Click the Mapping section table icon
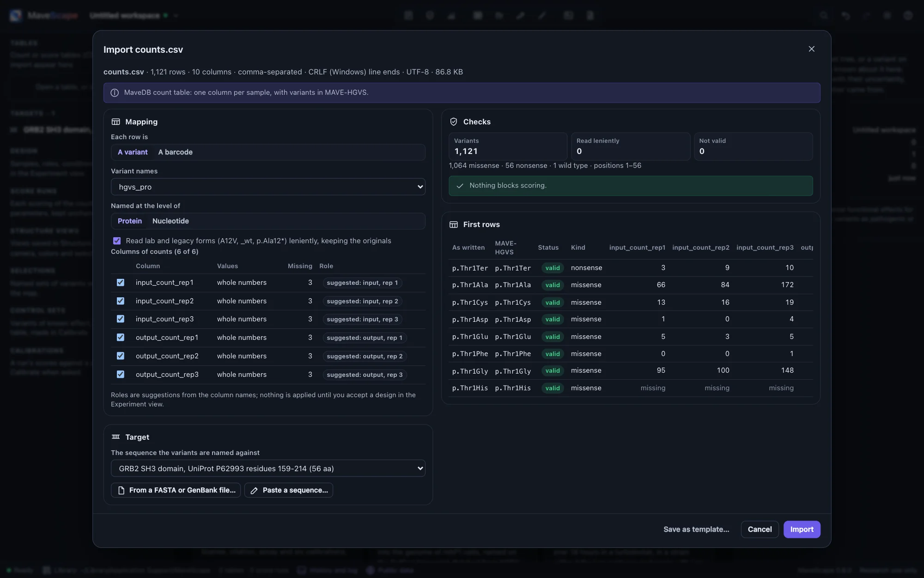 tap(115, 122)
